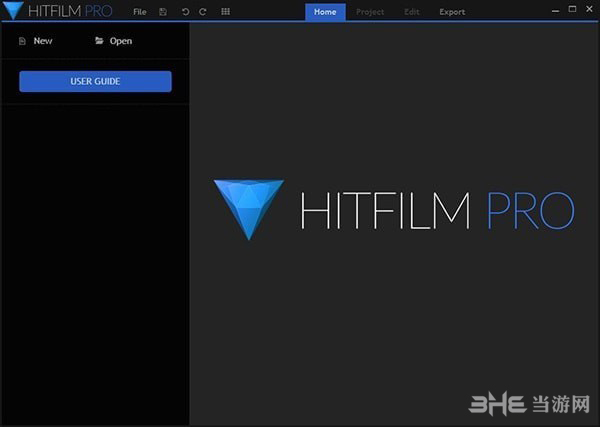Viewport: 600px width, 427px height.
Task: Open an existing project
Action: [121, 41]
